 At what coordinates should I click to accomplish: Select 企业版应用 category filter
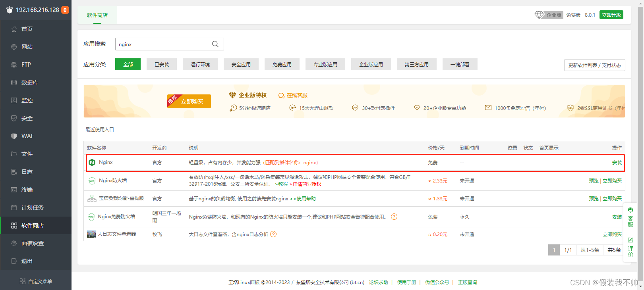tap(371, 64)
